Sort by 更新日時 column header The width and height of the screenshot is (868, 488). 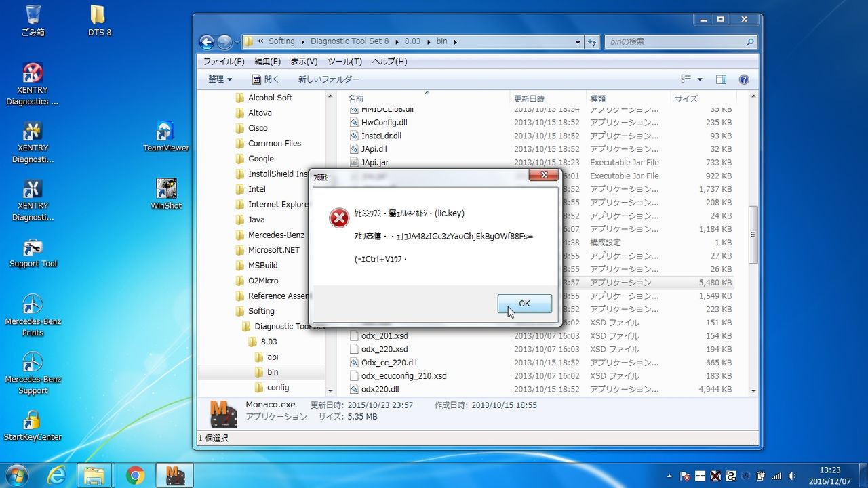[x=547, y=99]
